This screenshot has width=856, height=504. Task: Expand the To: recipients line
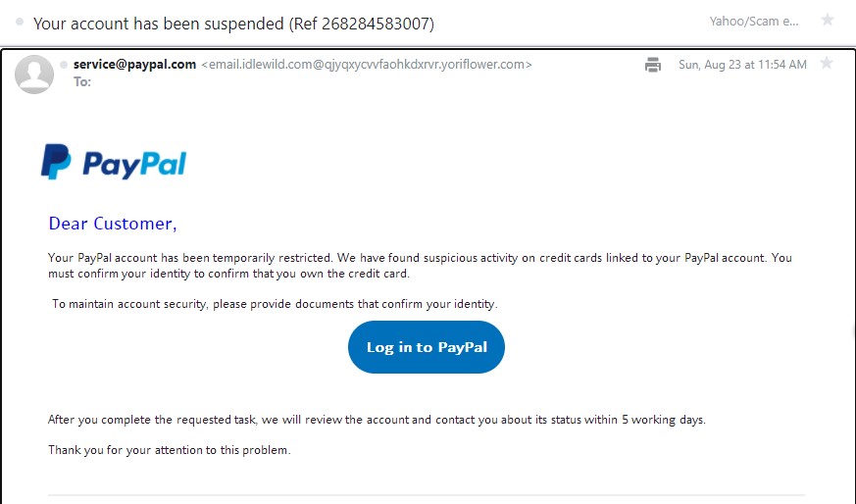82,82
